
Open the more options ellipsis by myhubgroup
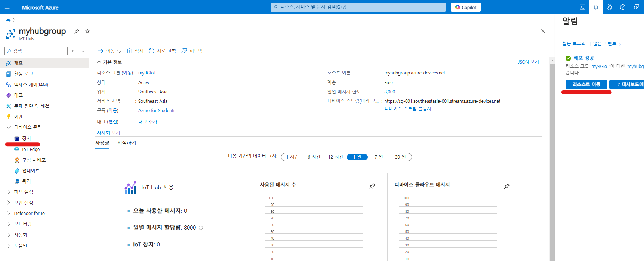pyautogui.click(x=98, y=31)
